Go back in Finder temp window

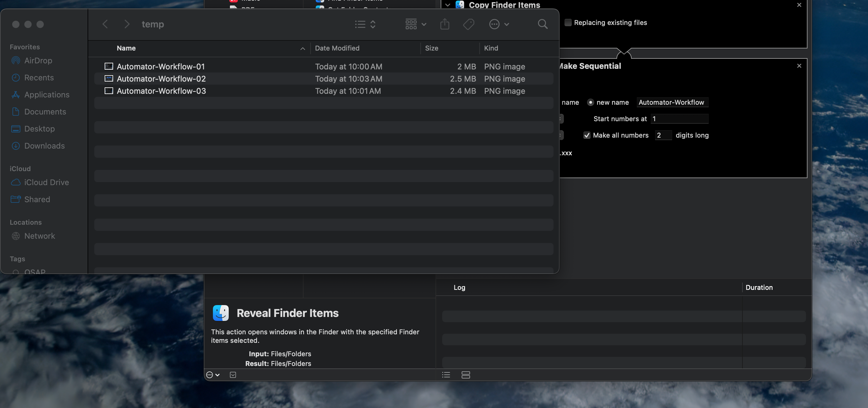click(x=105, y=24)
